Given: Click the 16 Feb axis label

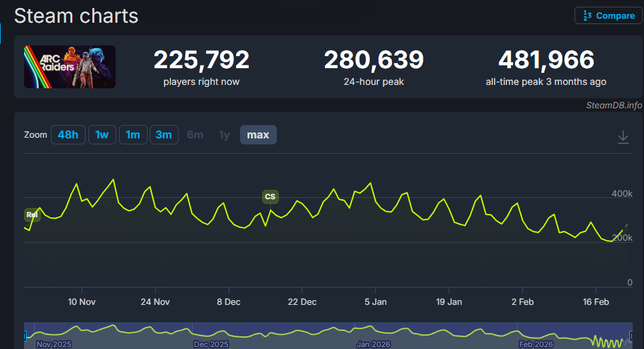Looking at the screenshot, I should (596, 302).
